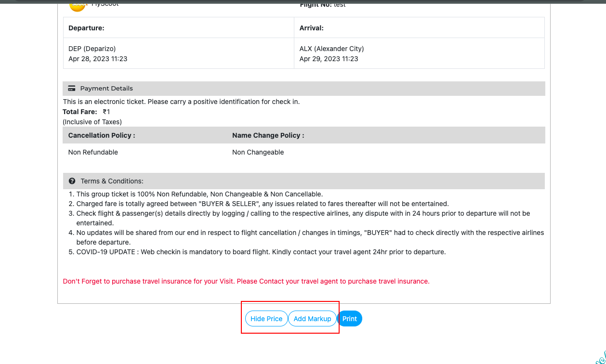This screenshot has width=606, height=364.
Task: Click the Hide Price button
Action: 266,319
